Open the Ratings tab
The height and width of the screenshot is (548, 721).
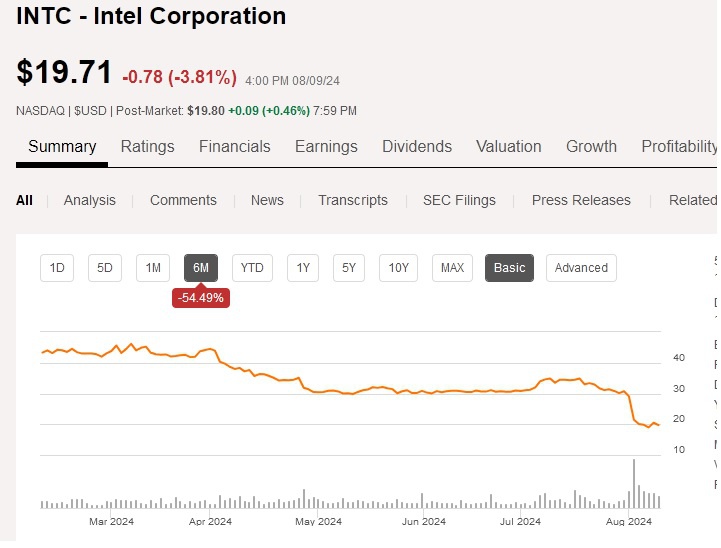point(148,147)
